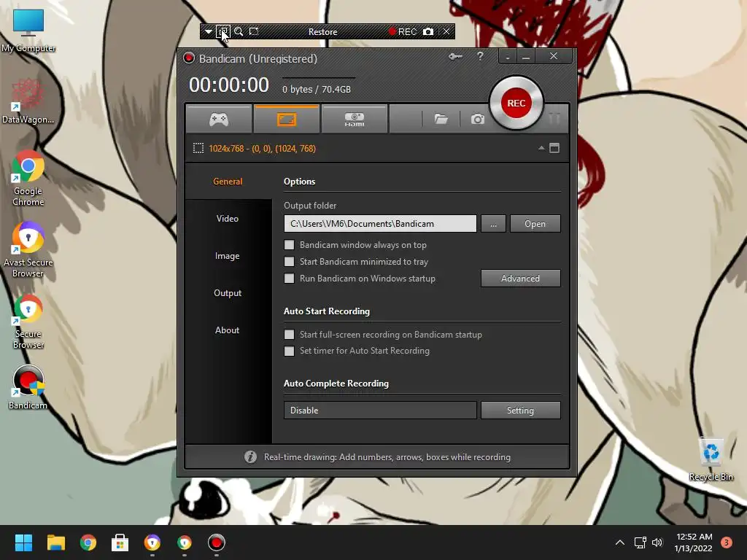This screenshot has width=747, height=560.
Task: Browse output folder with the ... button
Action: tap(494, 224)
